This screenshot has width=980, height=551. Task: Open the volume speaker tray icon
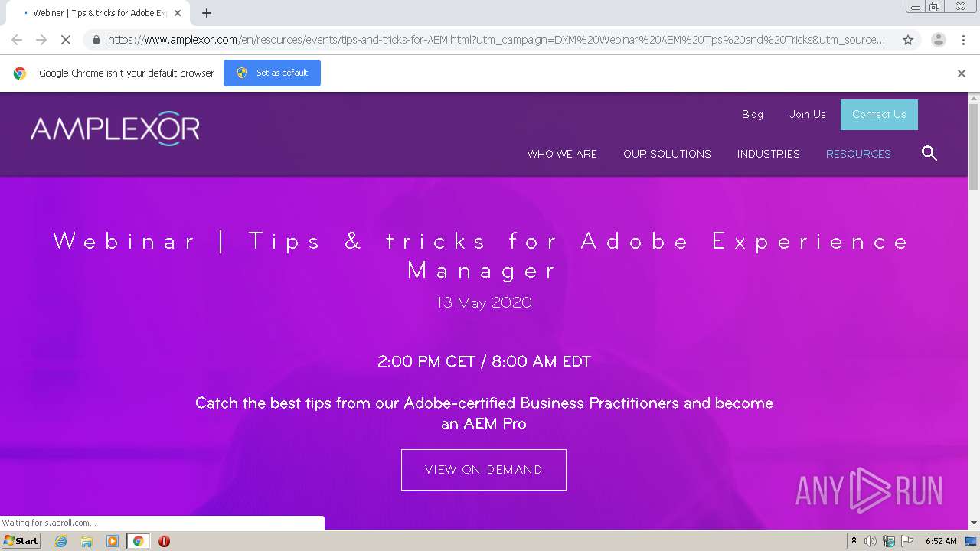tap(871, 541)
